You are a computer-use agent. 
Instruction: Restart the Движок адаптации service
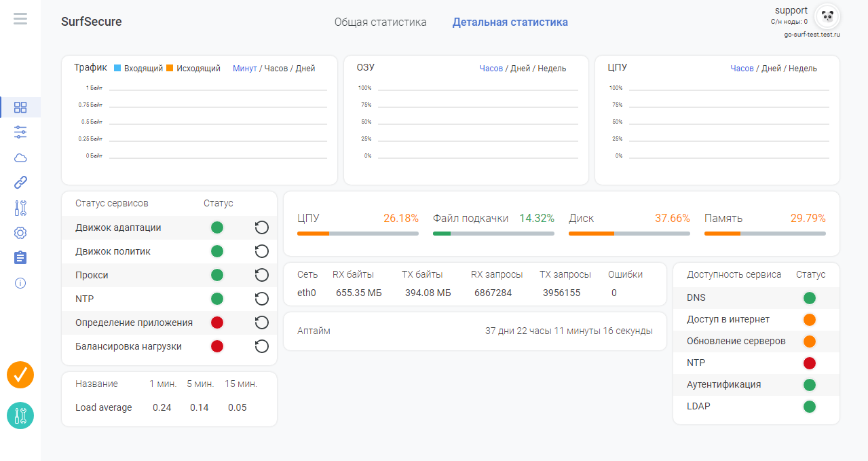[x=261, y=227]
